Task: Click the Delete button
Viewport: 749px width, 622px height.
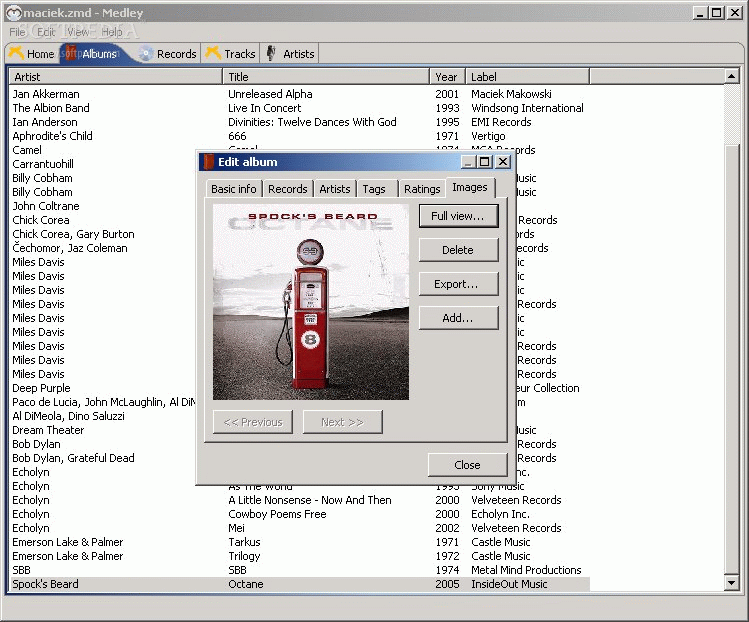Action: (x=458, y=250)
